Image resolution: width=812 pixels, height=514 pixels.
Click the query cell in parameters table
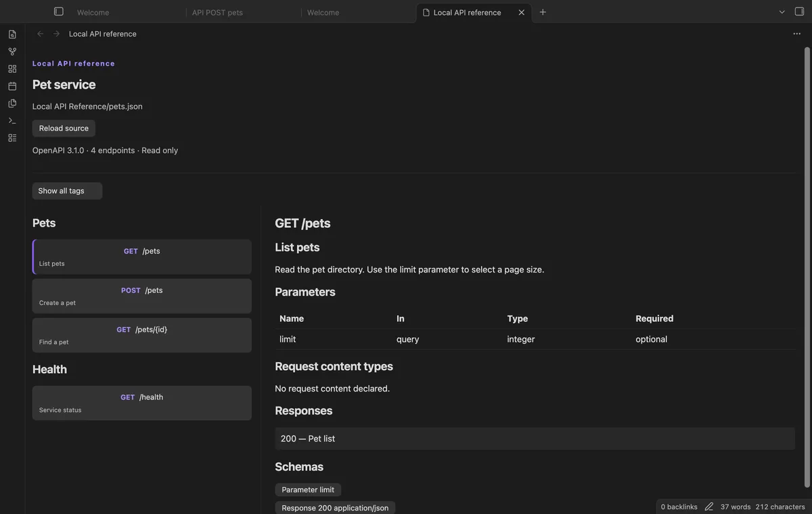click(408, 340)
